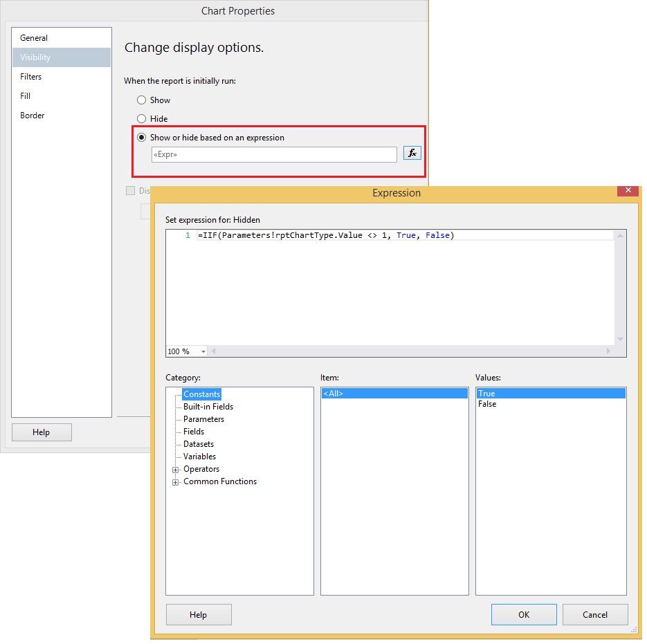The height and width of the screenshot is (644, 647).
Task: Choose Show or hide based on an expression
Action: click(x=142, y=137)
